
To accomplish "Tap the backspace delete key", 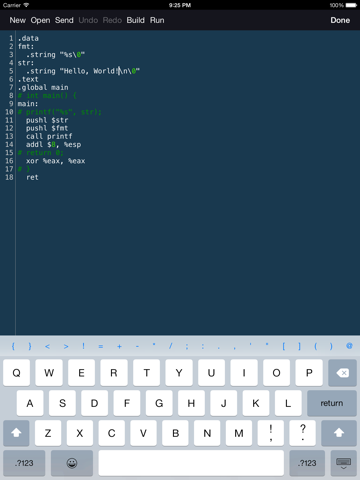I will click(x=342, y=373).
